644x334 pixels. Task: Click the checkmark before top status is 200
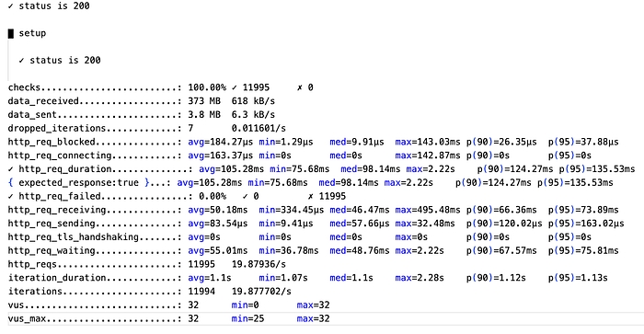11,6
